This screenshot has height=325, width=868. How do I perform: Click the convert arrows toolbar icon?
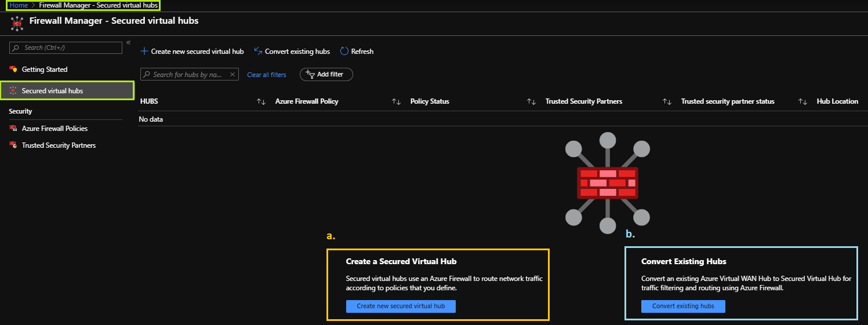[x=259, y=51]
